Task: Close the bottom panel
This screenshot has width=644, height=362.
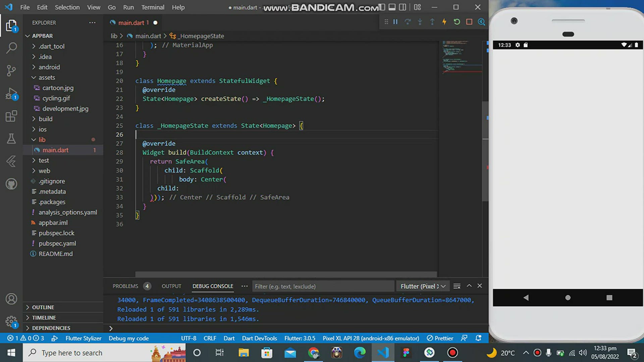Action: (480, 286)
